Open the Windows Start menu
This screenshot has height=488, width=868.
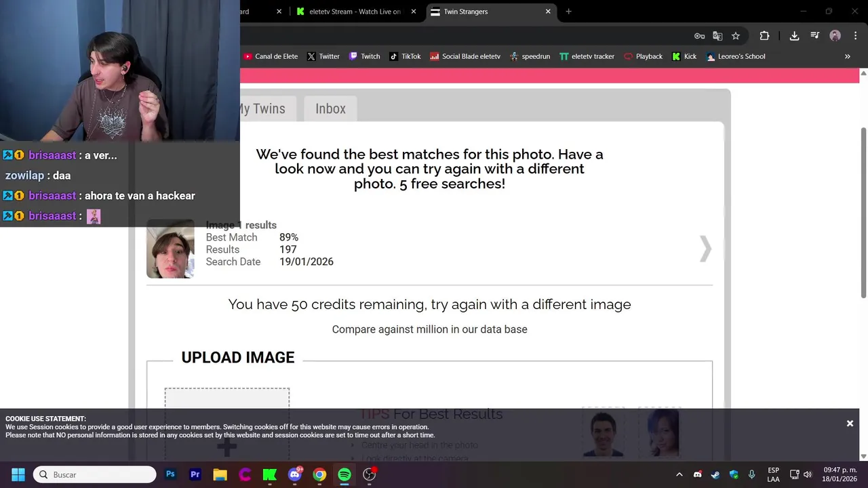18,474
